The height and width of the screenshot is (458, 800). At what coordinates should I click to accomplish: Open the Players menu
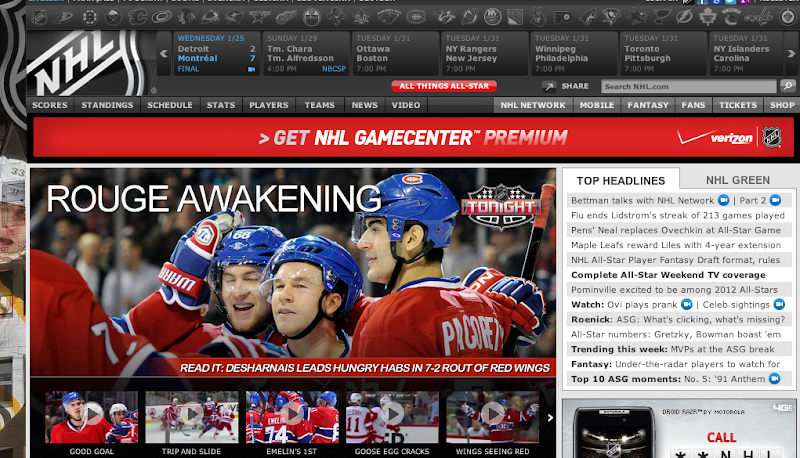[269, 105]
